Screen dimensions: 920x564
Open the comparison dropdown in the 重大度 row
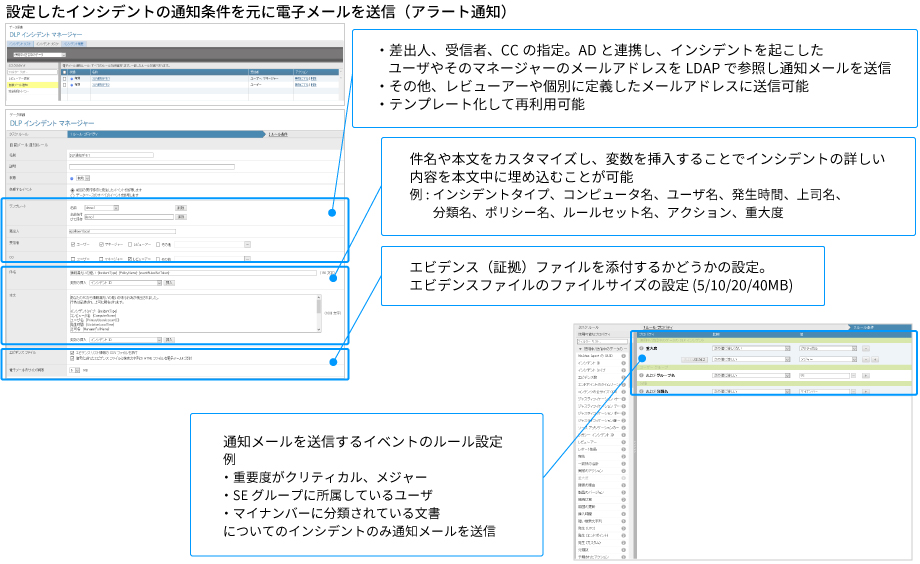coord(751,349)
